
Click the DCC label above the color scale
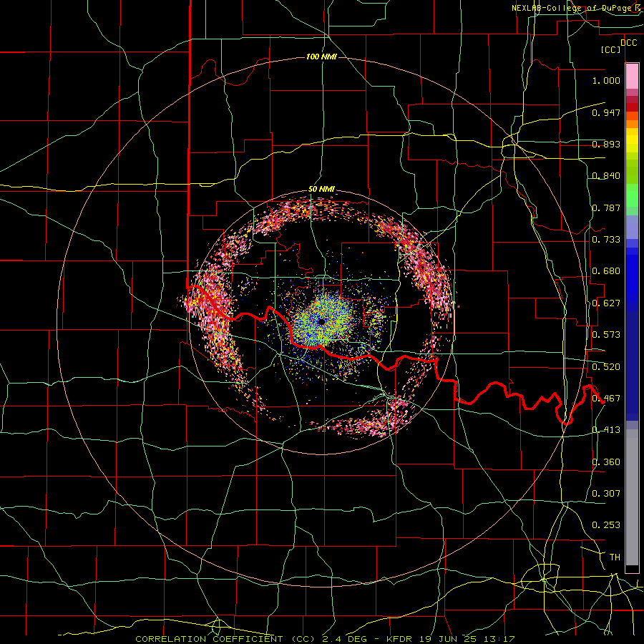click(628, 43)
